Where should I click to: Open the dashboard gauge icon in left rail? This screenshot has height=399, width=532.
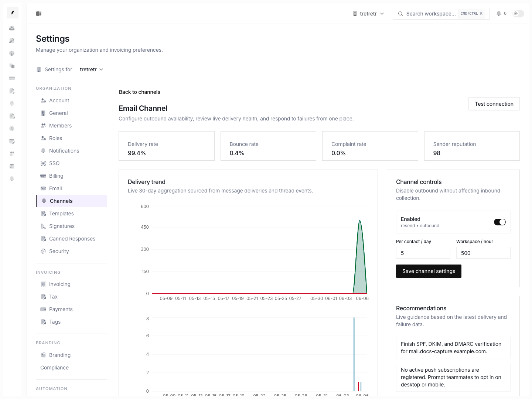click(12, 53)
